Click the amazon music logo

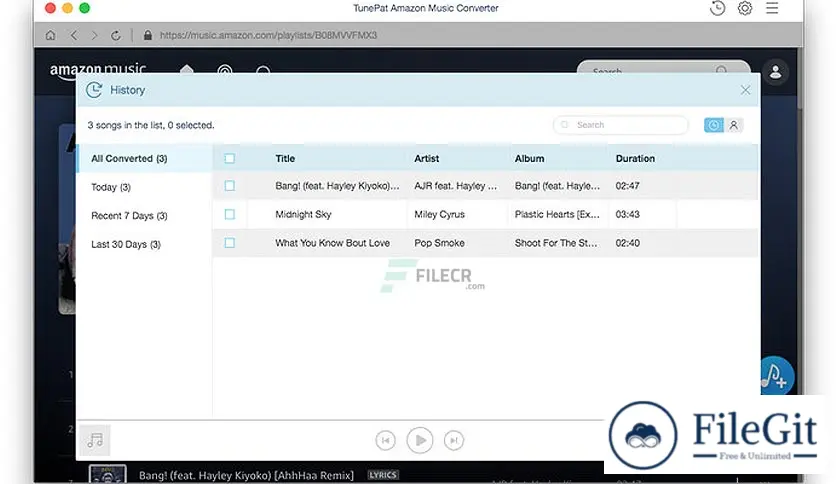pyautogui.click(x=98, y=70)
